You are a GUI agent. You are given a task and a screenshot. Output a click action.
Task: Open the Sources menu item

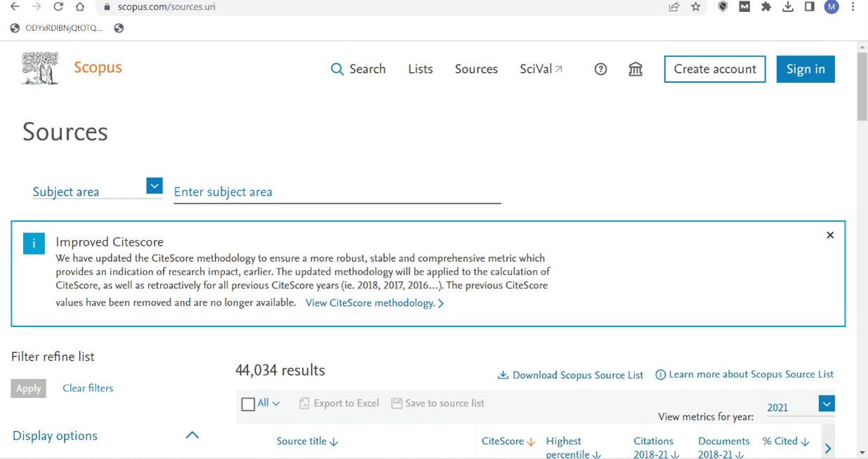click(x=476, y=69)
